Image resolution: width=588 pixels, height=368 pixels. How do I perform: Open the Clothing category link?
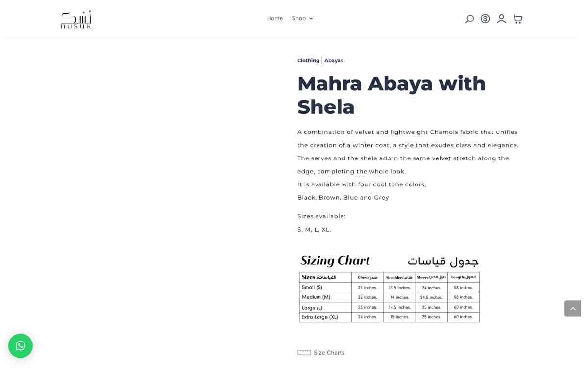click(x=308, y=60)
